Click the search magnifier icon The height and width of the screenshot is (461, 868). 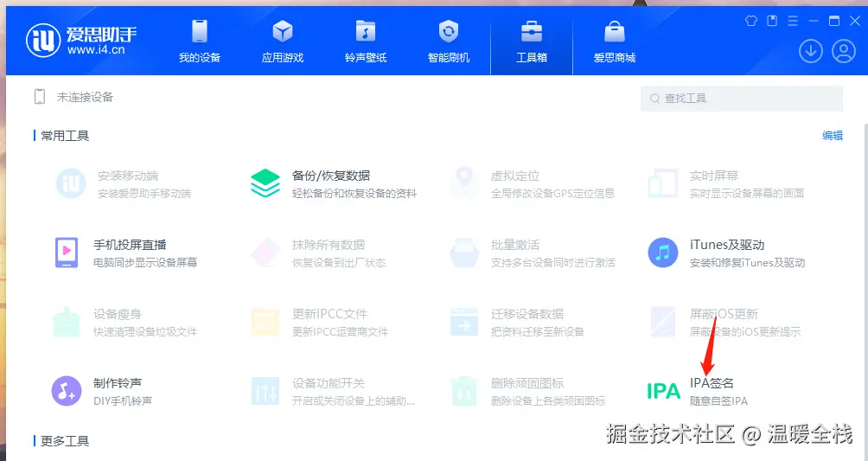[x=654, y=98]
